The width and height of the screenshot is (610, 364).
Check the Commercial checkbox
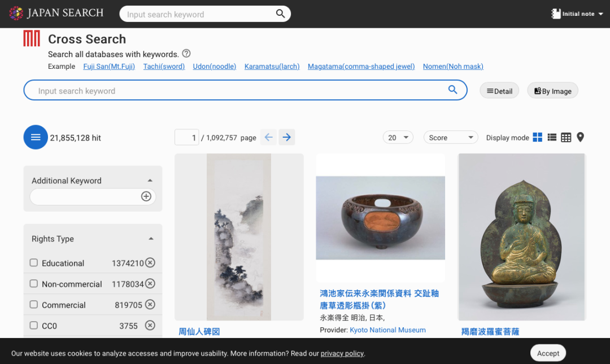click(34, 305)
